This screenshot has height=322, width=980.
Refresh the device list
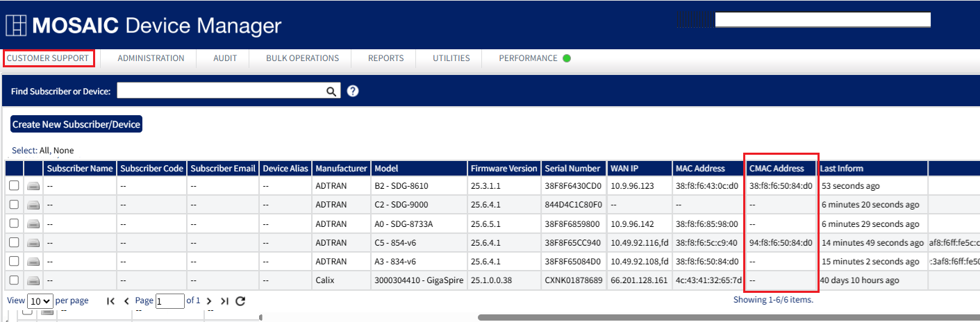click(x=240, y=301)
